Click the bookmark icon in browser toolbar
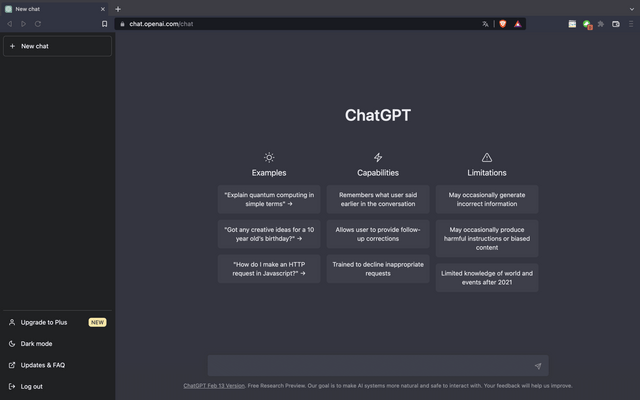 coord(104,23)
